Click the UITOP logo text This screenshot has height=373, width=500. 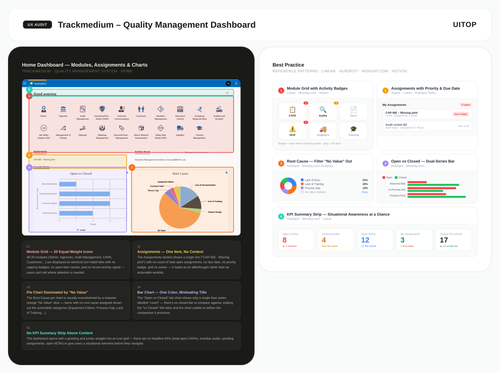click(x=464, y=25)
